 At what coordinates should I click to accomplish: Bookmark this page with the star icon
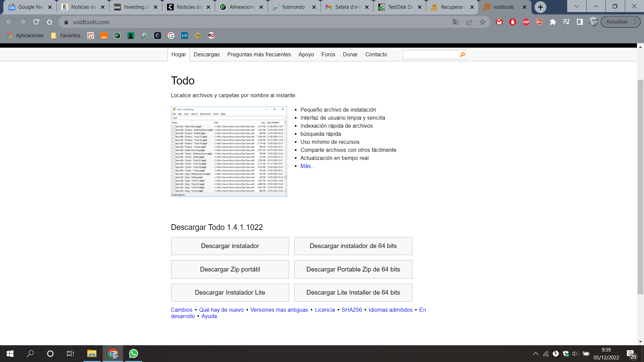(482, 22)
